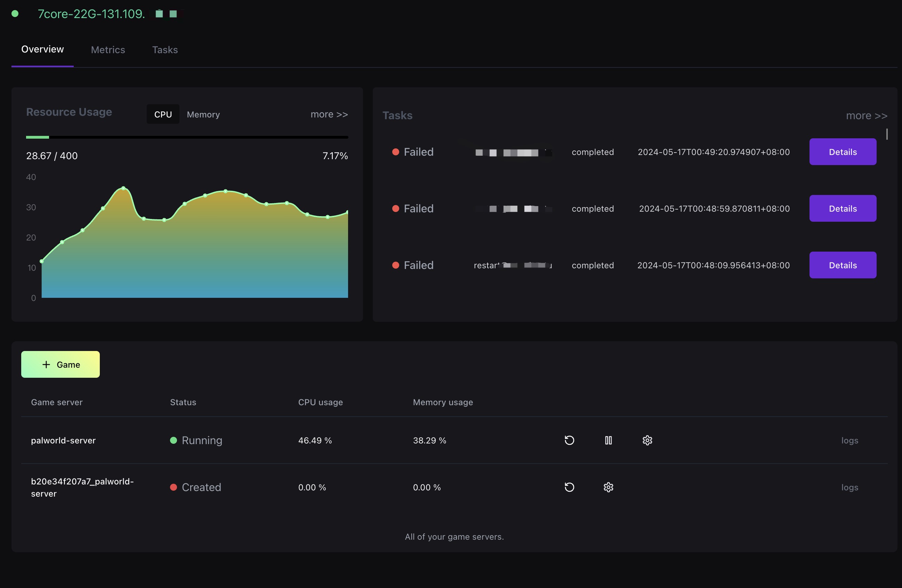Click the CPU usage column header
Image resolution: width=902 pixels, height=588 pixels.
[320, 402]
